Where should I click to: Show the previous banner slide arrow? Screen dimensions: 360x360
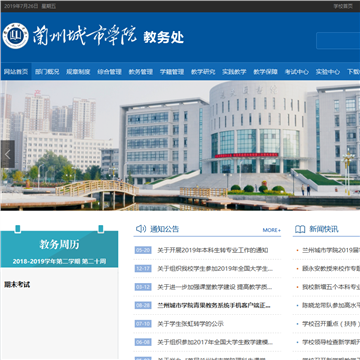8,154
